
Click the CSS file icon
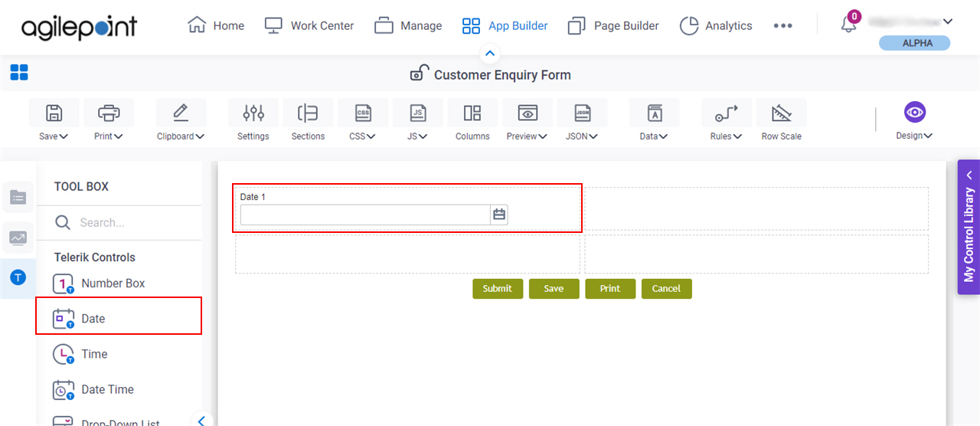pos(363,113)
